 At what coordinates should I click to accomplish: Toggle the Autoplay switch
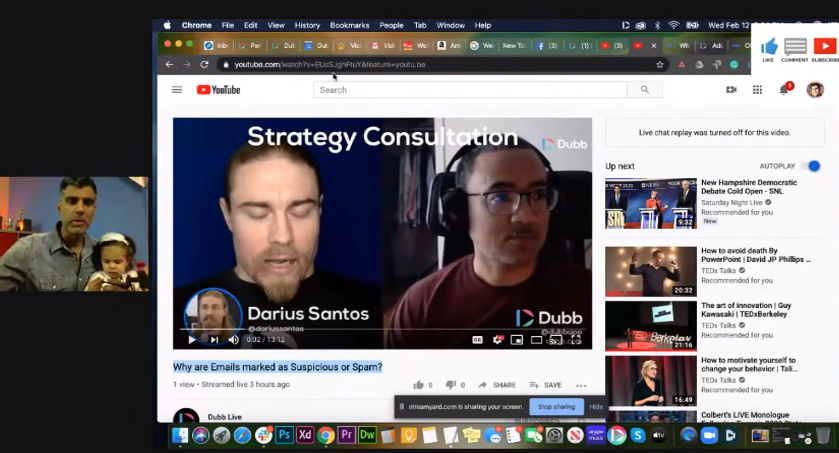click(811, 166)
